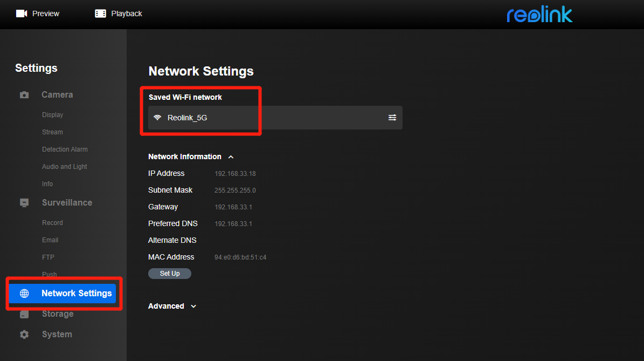Open Stream settings
Screen dimensions: 644x361
click(x=52, y=132)
